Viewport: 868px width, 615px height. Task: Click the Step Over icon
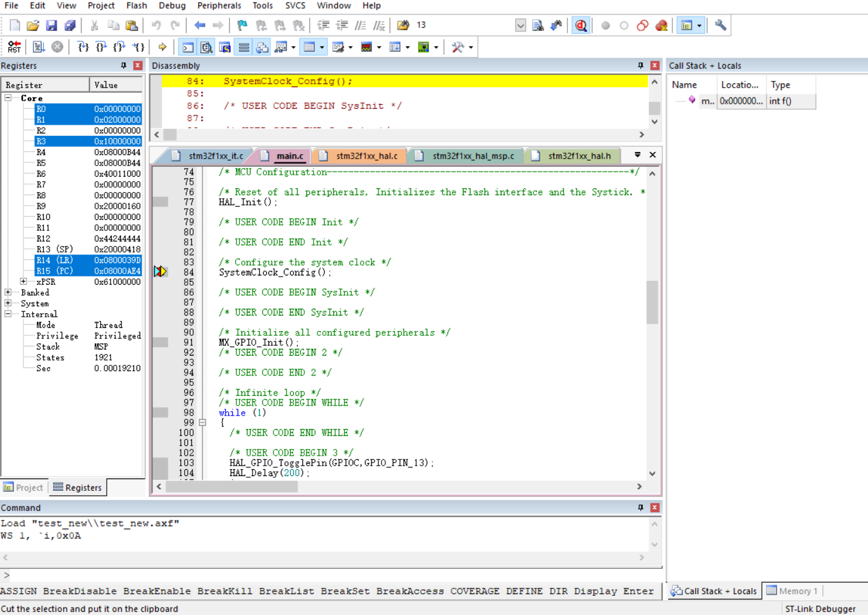pos(101,47)
